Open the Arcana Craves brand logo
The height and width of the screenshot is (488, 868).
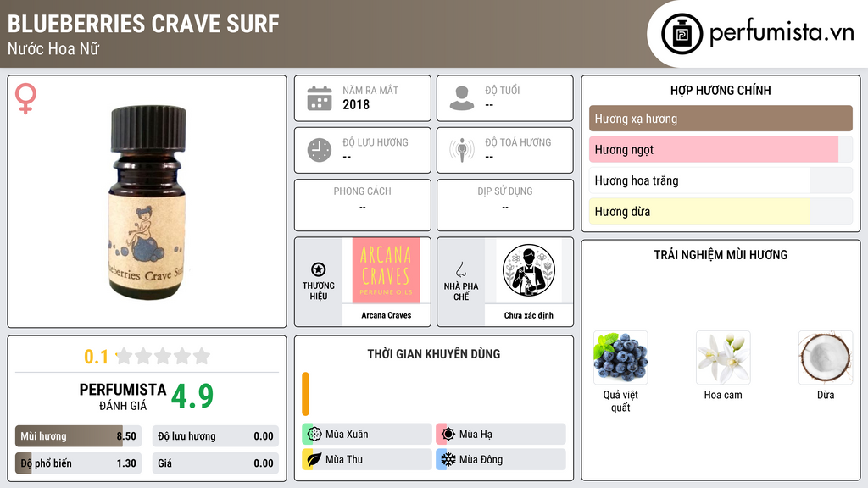[386, 271]
